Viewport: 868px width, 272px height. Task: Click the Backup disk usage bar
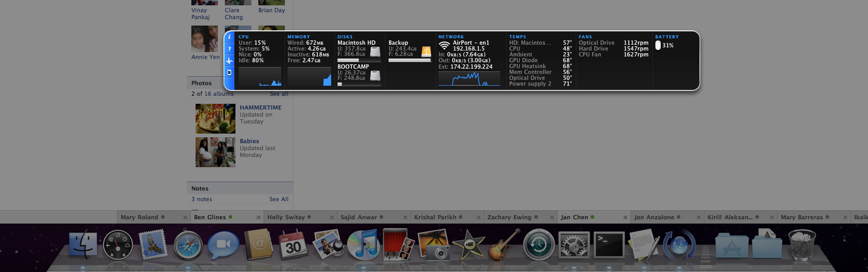pos(410,60)
